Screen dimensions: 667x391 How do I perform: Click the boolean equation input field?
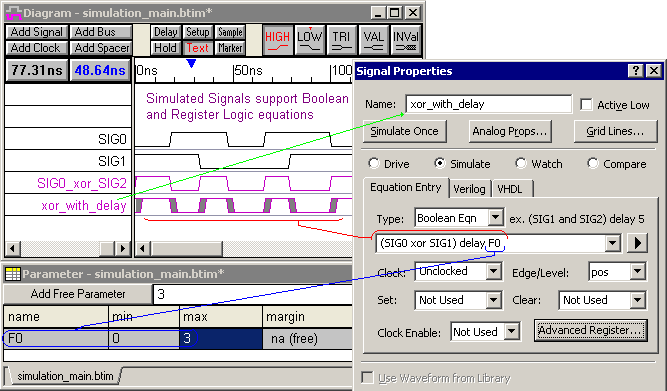point(490,243)
